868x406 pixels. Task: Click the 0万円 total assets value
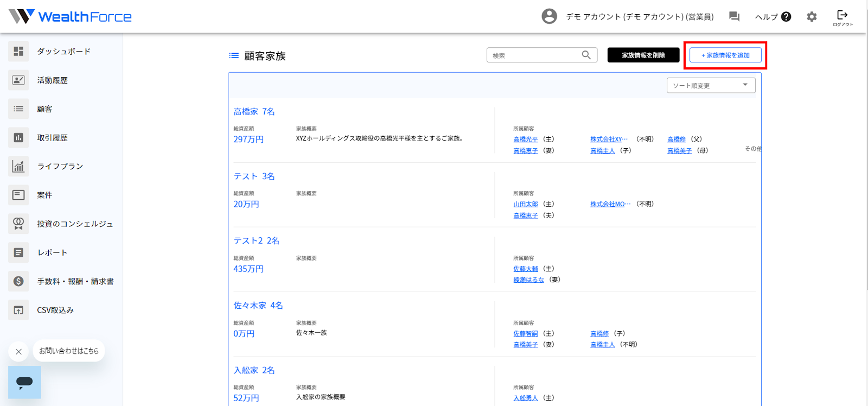(244, 333)
